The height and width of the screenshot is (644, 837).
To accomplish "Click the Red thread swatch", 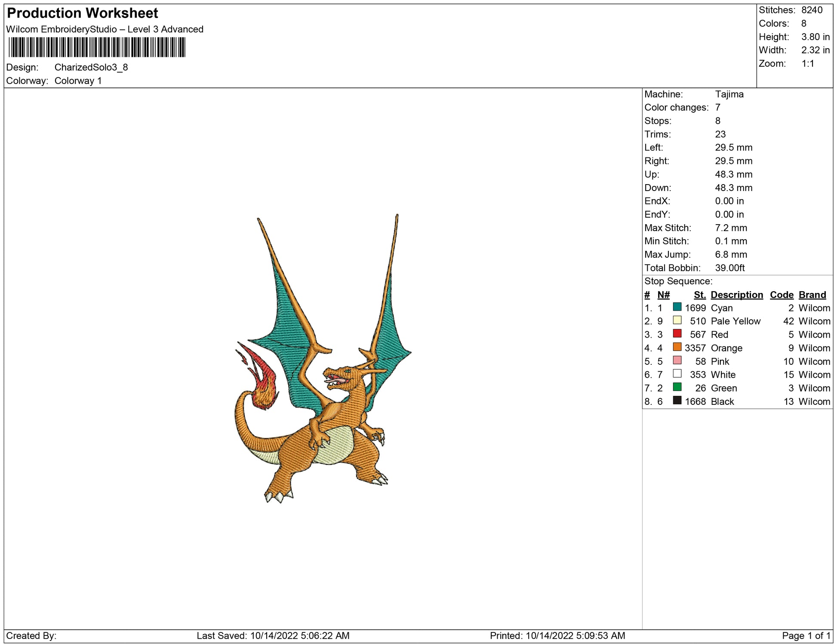I will (x=677, y=333).
